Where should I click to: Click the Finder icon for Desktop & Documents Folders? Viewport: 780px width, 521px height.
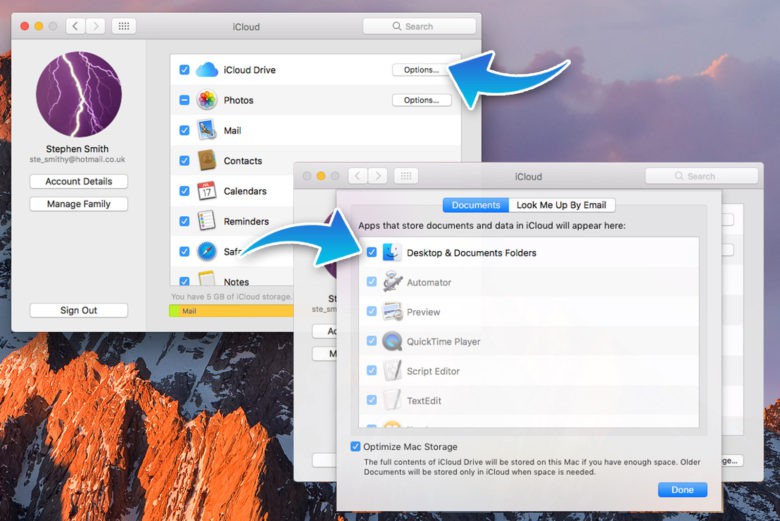pos(392,252)
